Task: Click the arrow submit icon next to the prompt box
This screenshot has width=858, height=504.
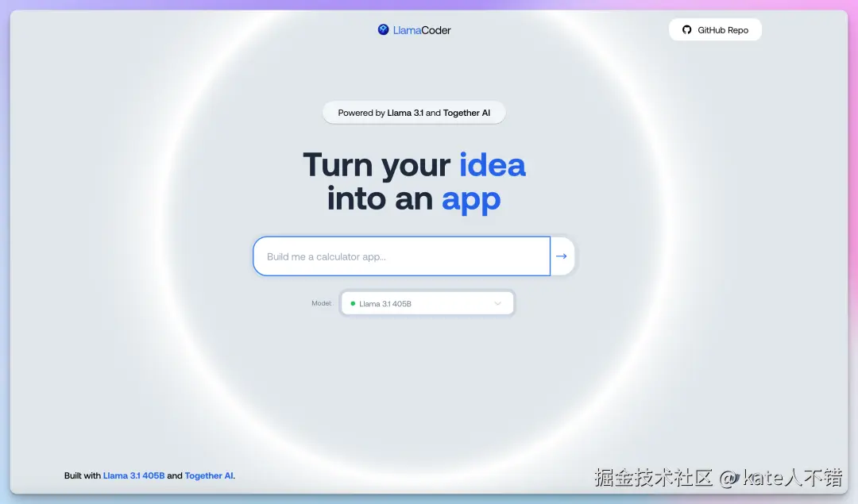Action: (562, 256)
